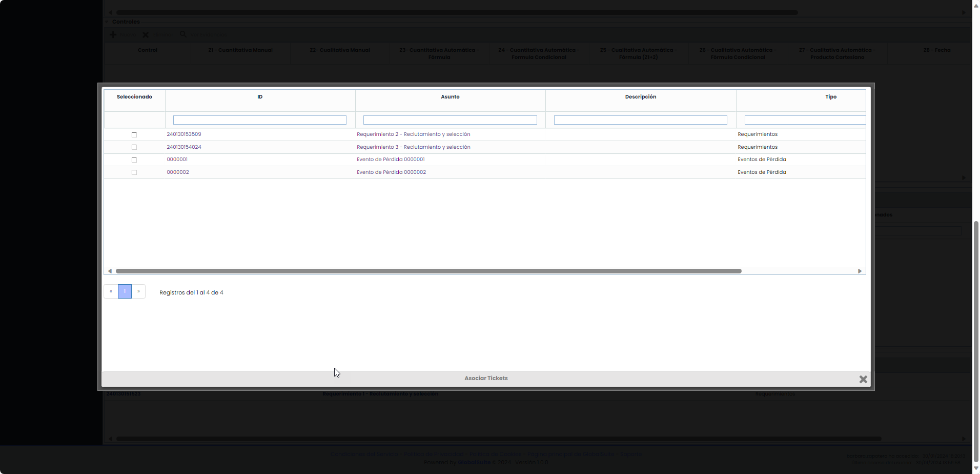Mark the checkbox for ticket 0000002
This screenshot has height=474, width=980.
134,172
